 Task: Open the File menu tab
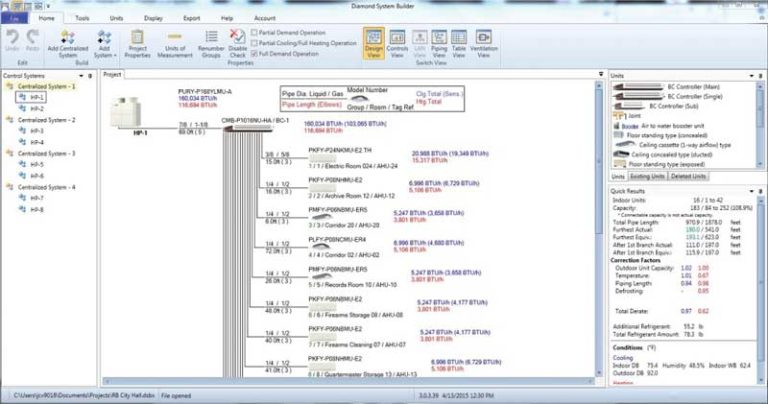click(x=15, y=18)
